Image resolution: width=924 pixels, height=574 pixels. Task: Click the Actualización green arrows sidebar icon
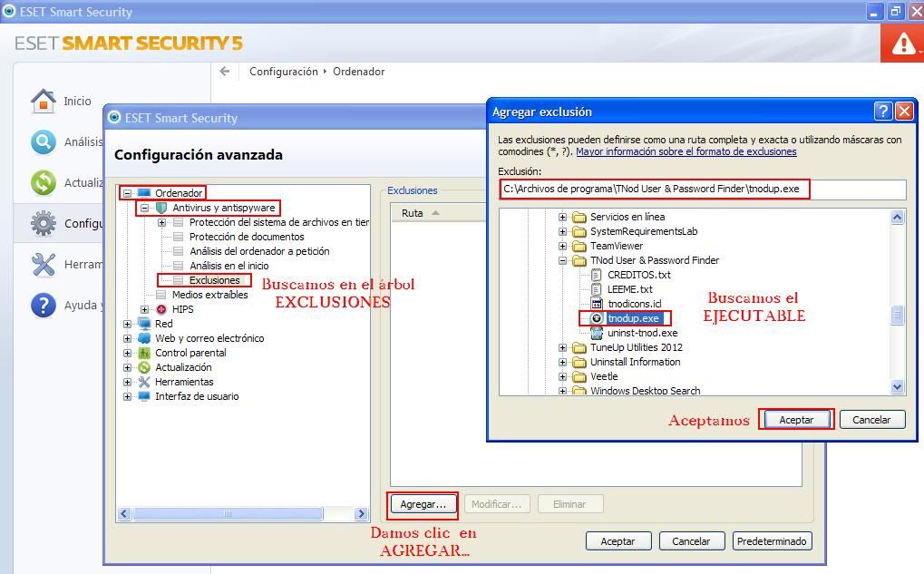43,182
